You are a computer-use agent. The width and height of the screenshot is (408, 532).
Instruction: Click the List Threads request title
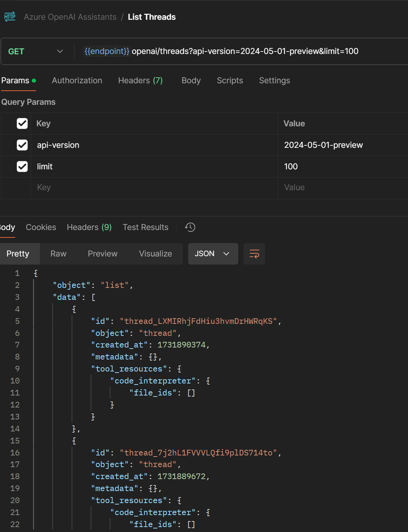click(x=152, y=17)
